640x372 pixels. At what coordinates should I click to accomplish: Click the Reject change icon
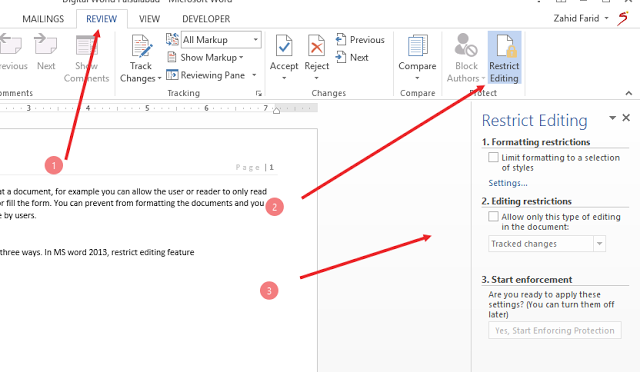pyautogui.click(x=316, y=46)
